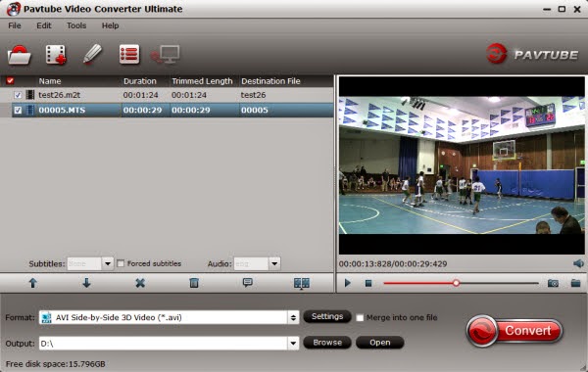Screen dimensions: 588x372
Task: Take a snapshot with camera icon
Action: click(553, 283)
